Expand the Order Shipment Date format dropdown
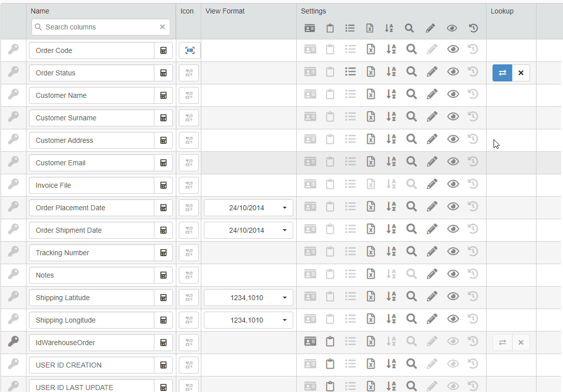 coord(248,230)
